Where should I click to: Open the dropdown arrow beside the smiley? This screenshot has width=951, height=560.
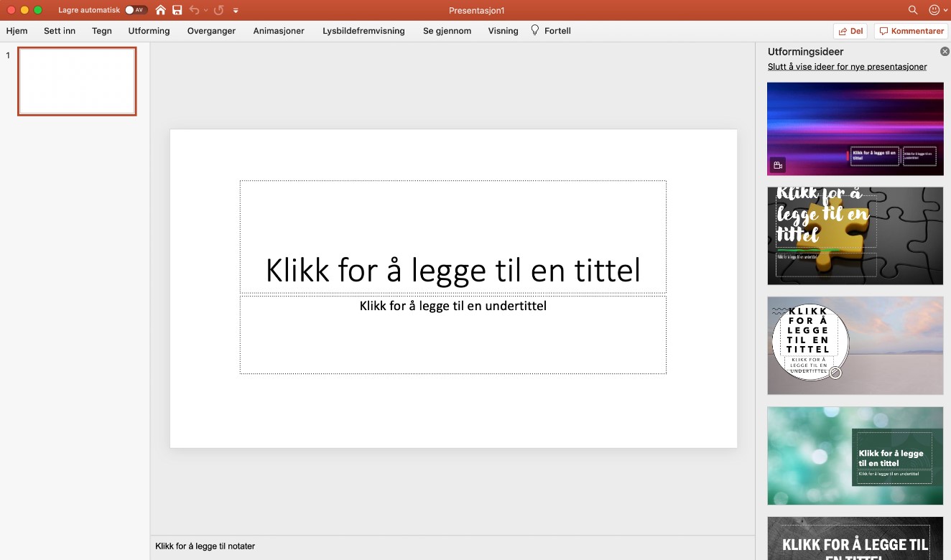pos(945,10)
